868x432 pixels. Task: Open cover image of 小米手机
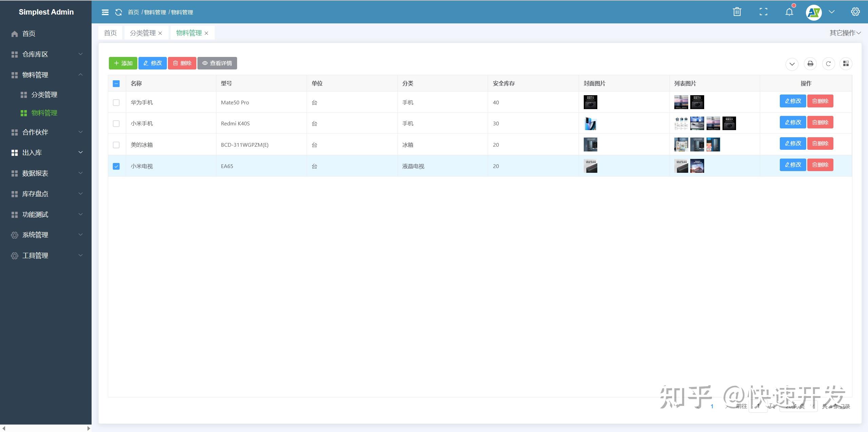[591, 123]
